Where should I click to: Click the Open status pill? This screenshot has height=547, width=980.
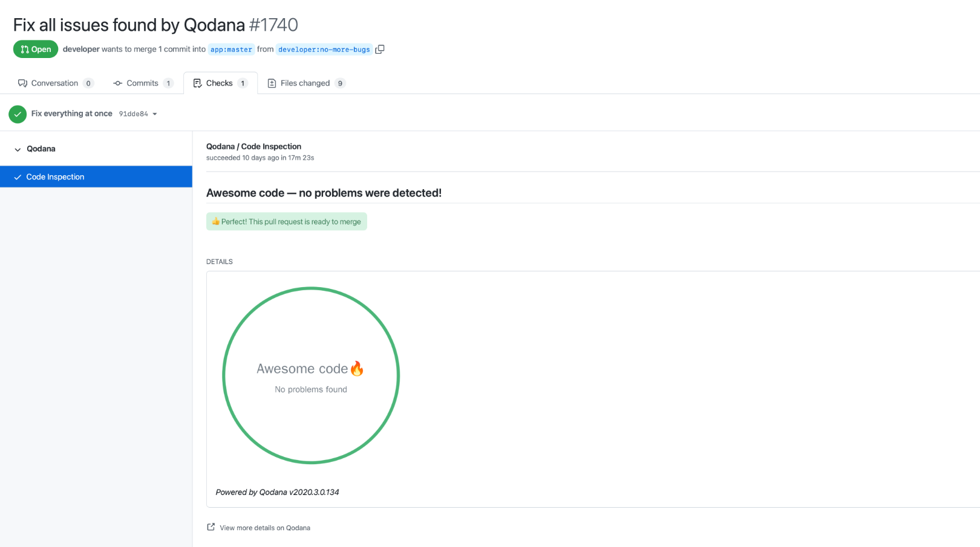click(x=35, y=49)
